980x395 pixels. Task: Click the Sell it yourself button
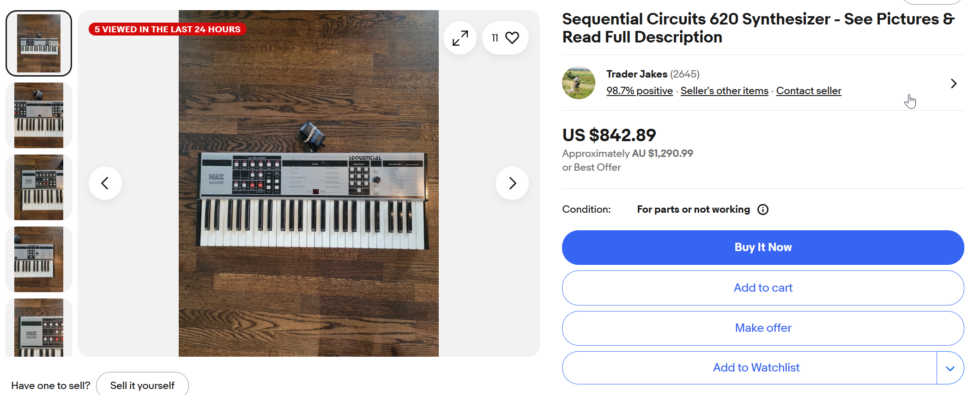pos(142,385)
